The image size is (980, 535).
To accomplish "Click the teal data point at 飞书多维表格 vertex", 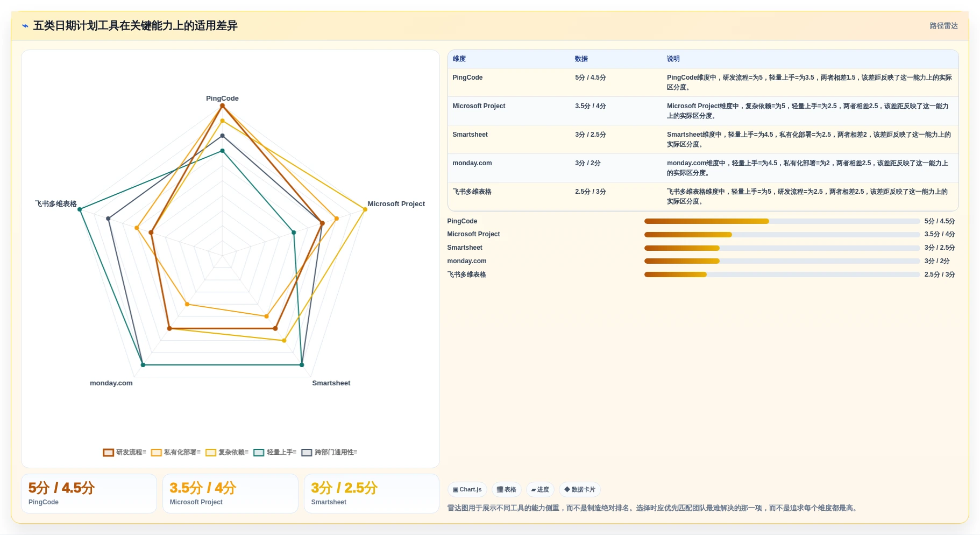I will click(80, 209).
